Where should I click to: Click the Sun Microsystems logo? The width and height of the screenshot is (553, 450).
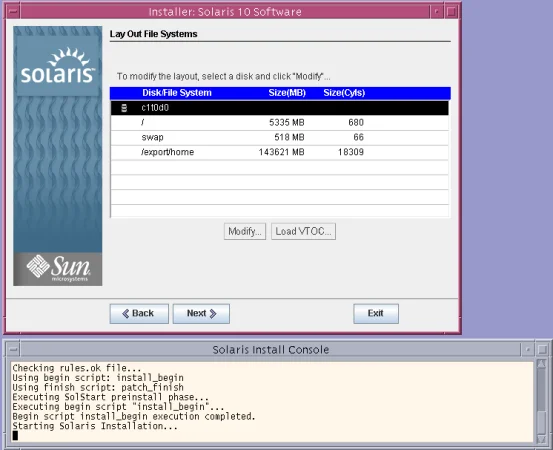click(x=58, y=269)
